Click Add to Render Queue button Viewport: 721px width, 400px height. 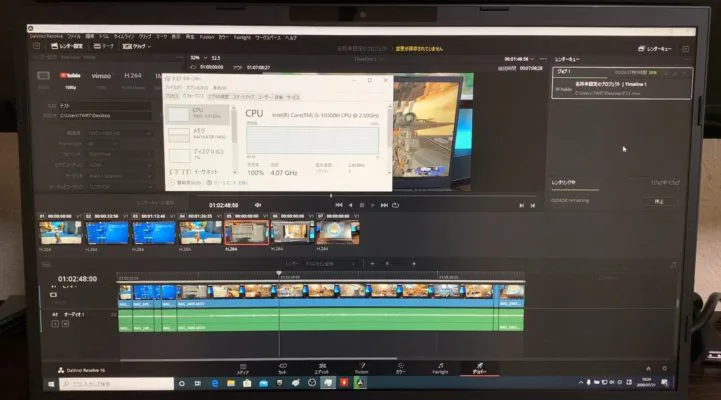click(155, 203)
